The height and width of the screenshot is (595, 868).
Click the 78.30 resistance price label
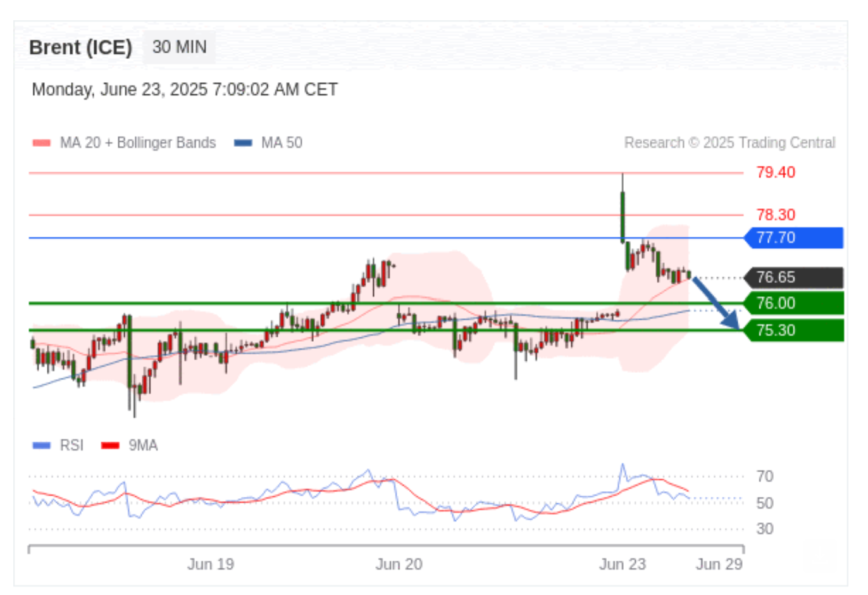pyautogui.click(x=776, y=215)
